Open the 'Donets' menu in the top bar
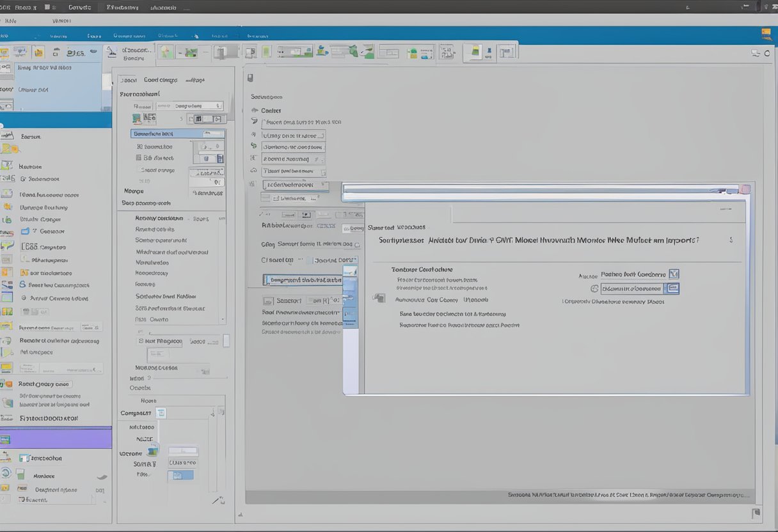Viewport: 778px width, 532px height. point(79,8)
